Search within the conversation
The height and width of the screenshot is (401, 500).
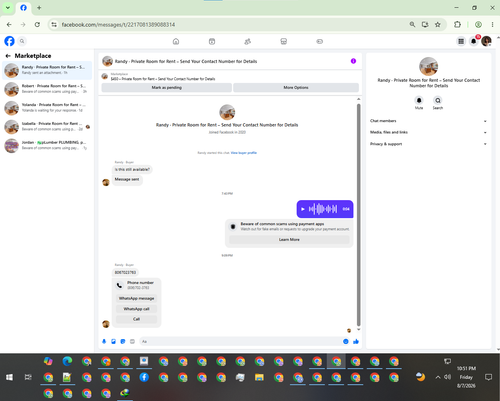438,100
